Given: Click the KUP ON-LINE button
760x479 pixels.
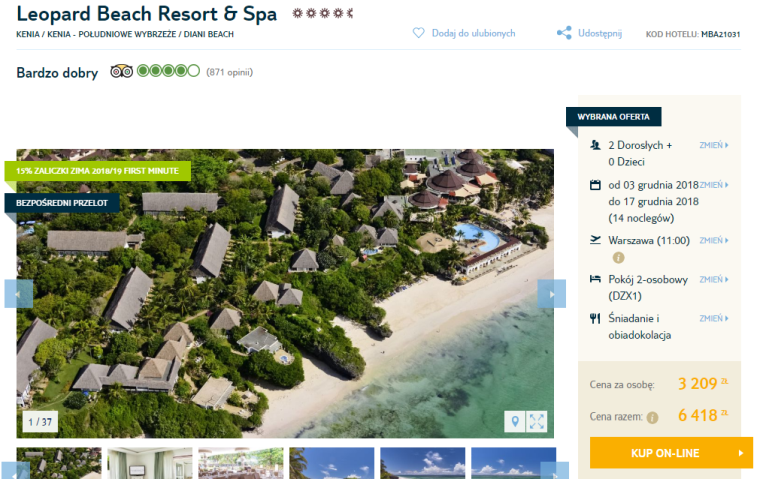Looking at the screenshot, I should (x=671, y=453).
